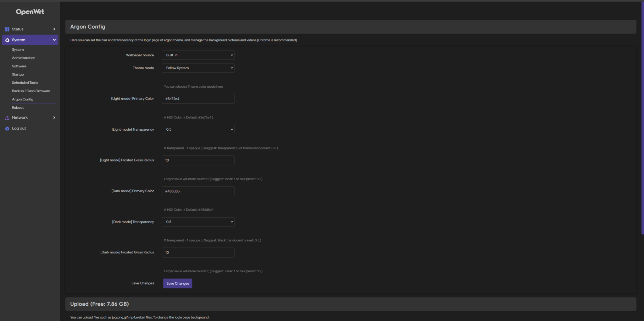
Task: Open the Reboot page link
Action: click(18, 108)
